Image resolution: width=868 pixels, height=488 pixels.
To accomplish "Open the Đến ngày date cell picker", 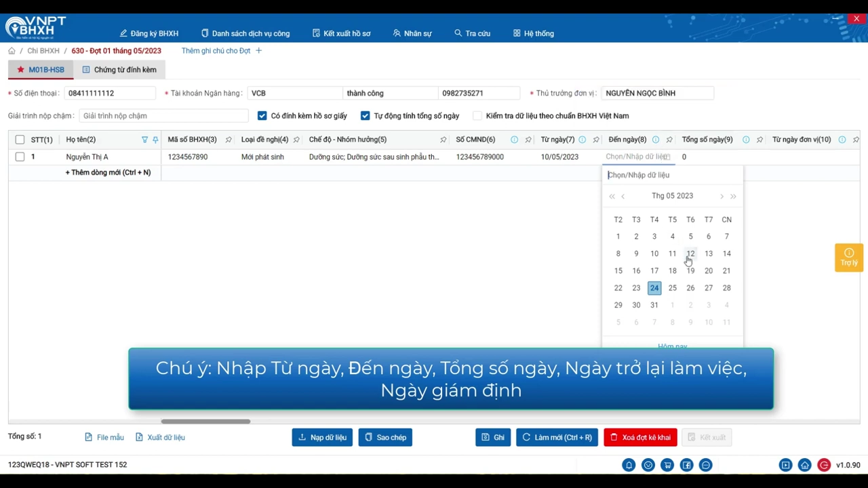I will click(637, 157).
